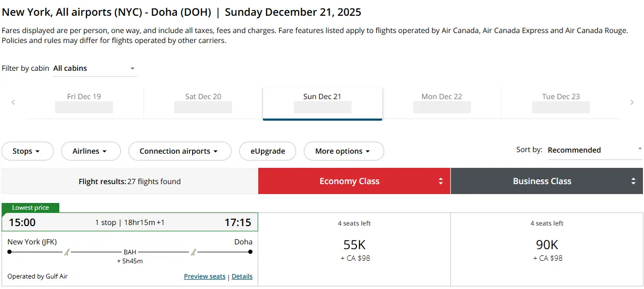Click the first Gulf Air leg icon
644x289 pixels.
click(67, 252)
